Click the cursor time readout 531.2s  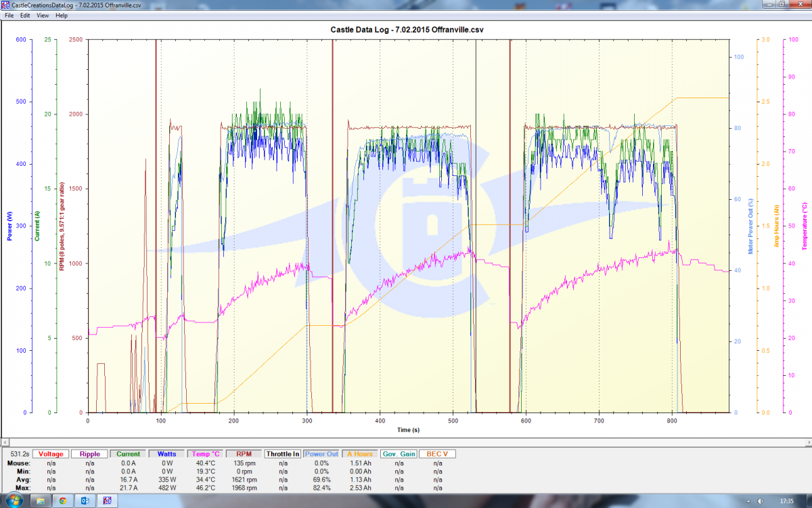click(x=18, y=454)
